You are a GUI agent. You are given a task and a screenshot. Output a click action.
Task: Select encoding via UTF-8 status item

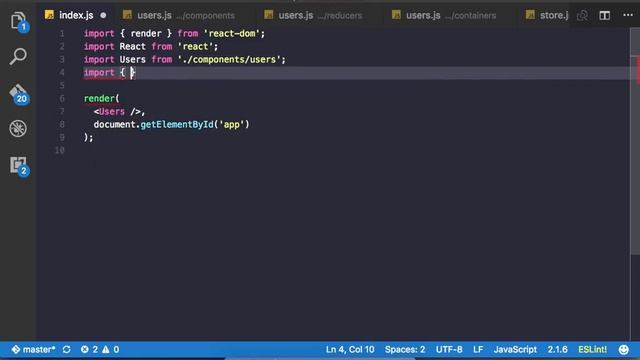[x=449, y=349]
